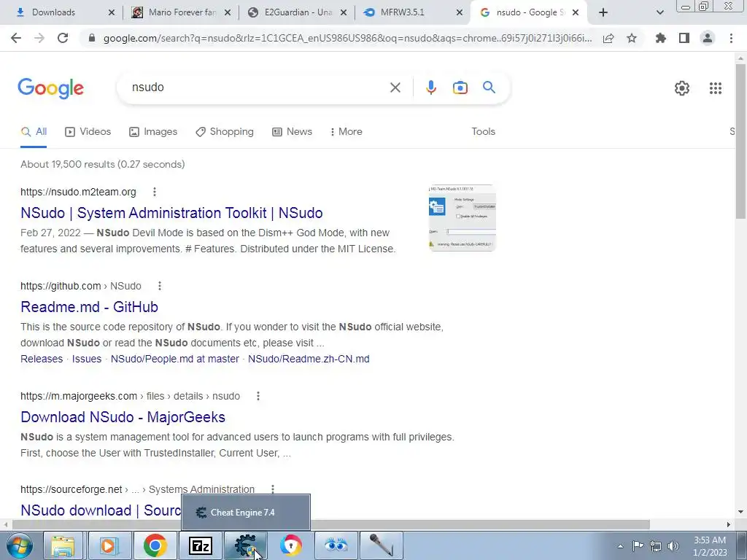Switch to the MFRW3.5.1 tab
This screenshot has height=560, width=747.
click(x=413, y=12)
